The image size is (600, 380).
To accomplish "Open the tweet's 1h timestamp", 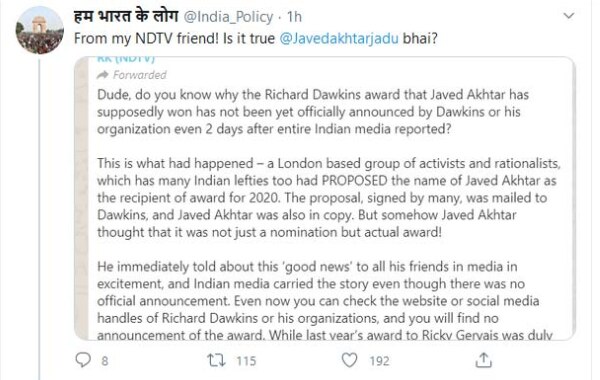I will pyautogui.click(x=294, y=17).
